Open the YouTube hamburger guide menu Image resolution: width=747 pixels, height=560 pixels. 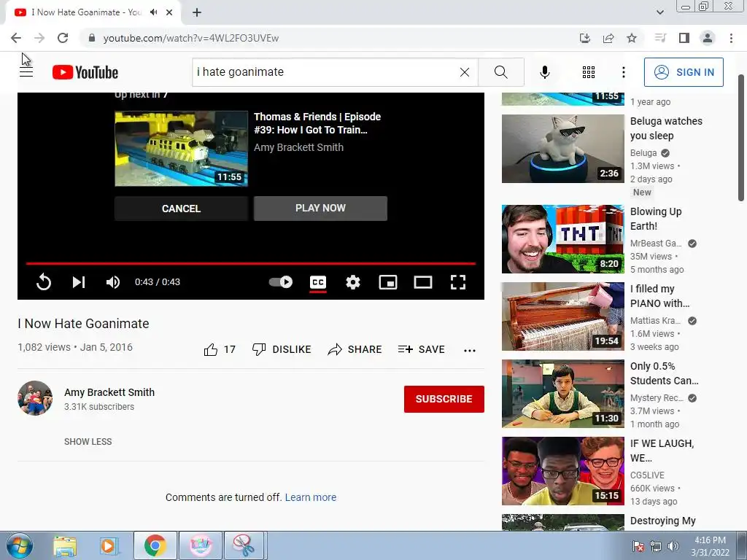(26, 72)
